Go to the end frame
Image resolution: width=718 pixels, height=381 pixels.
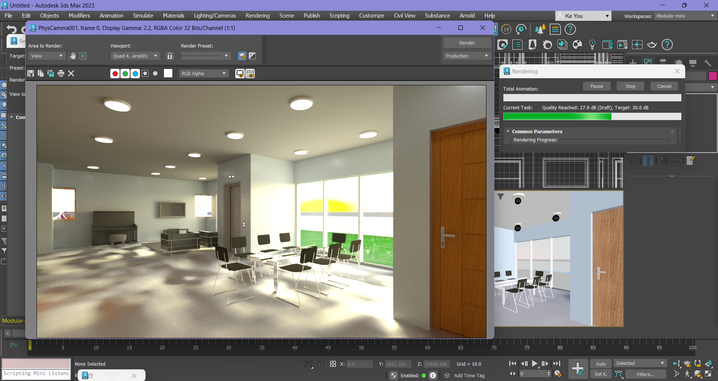coord(556,364)
